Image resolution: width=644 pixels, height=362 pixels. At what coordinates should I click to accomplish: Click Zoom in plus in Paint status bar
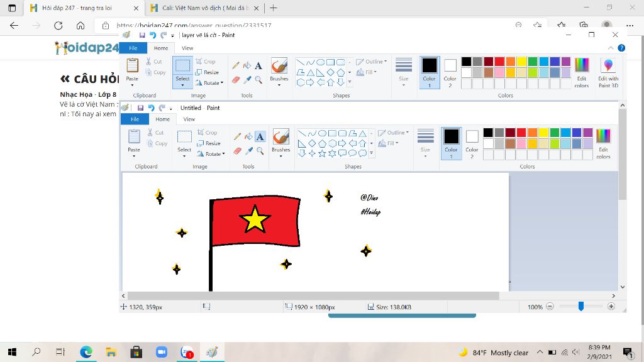tap(611, 307)
